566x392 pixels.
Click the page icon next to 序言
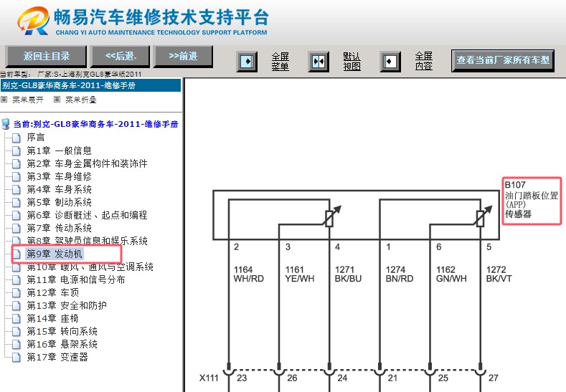click(16, 138)
